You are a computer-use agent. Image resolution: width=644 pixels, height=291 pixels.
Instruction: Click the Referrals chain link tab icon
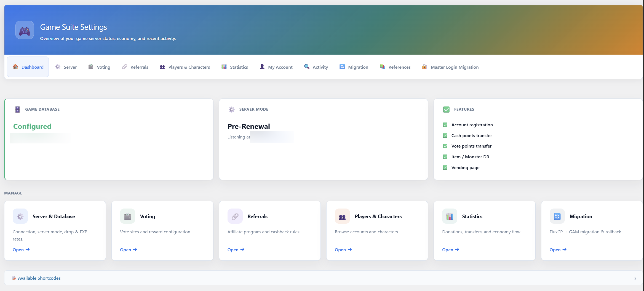(125, 67)
